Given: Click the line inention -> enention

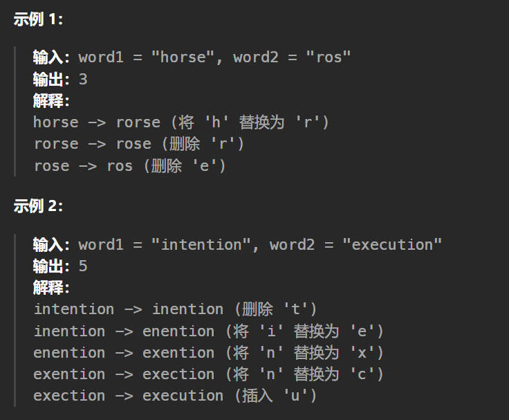Looking at the screenshot, I should pos(208,331).
